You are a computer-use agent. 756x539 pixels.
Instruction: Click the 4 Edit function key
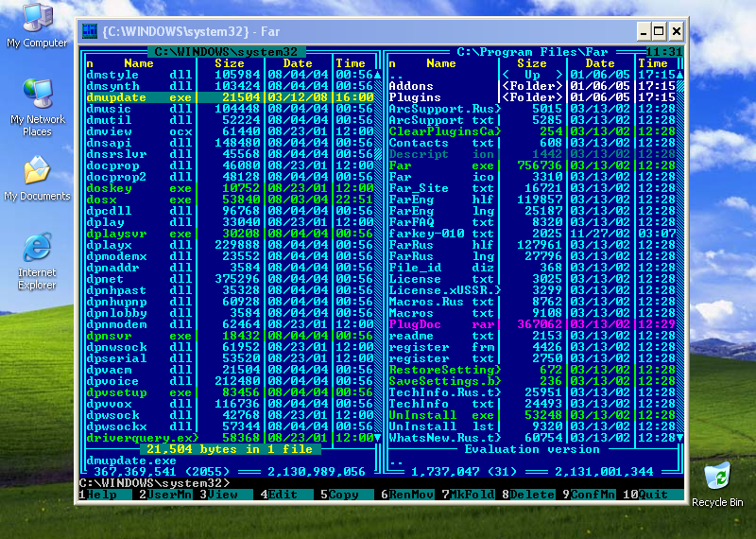pos(283,494)
